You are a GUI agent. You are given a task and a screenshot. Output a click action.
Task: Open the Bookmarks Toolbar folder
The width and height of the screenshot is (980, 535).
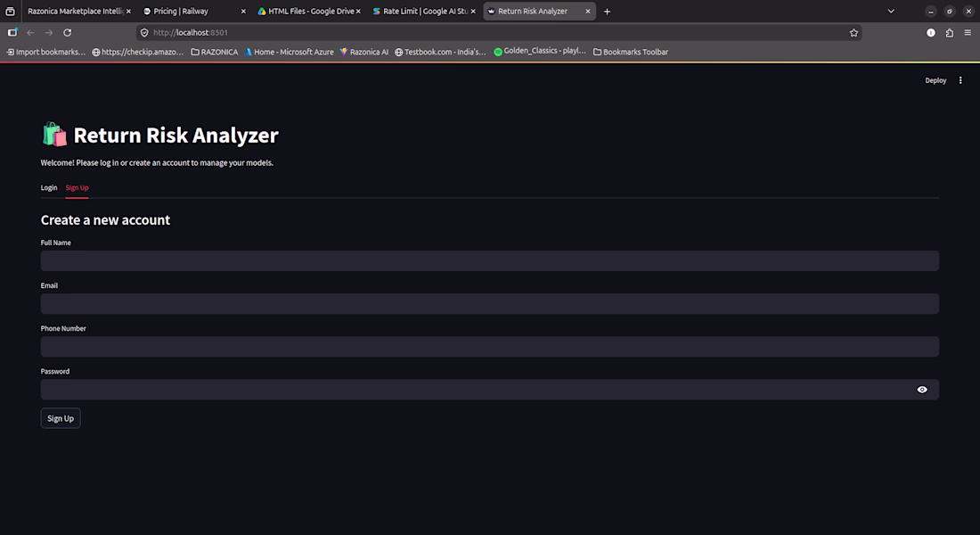[x=631, y=52]
